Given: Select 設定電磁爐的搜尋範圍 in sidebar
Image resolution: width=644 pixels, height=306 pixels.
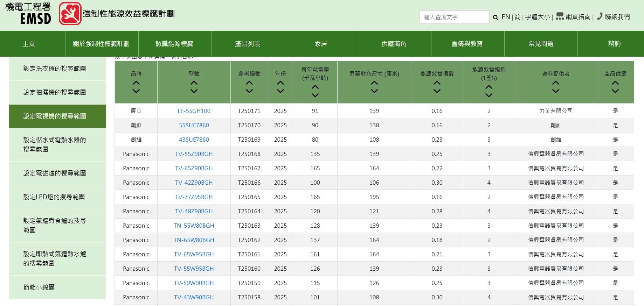Looking at the screenshot, I should tap(57, 173).
